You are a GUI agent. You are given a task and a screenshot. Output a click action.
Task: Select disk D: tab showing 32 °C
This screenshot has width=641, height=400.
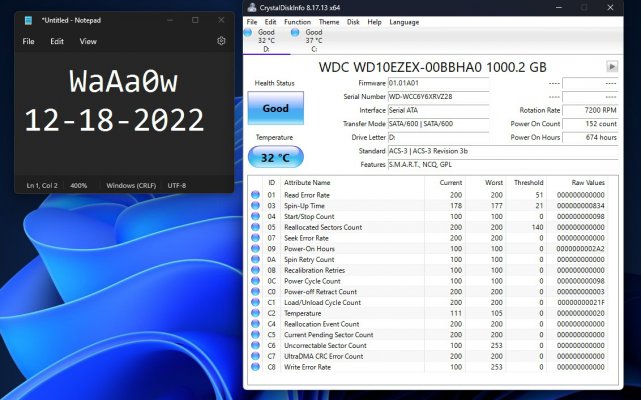point(266,40)
